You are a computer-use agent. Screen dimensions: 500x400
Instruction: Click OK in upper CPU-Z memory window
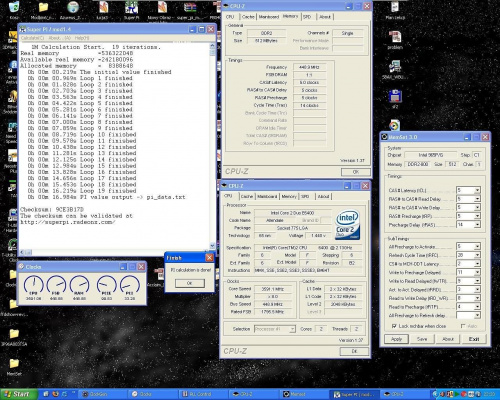356,172
